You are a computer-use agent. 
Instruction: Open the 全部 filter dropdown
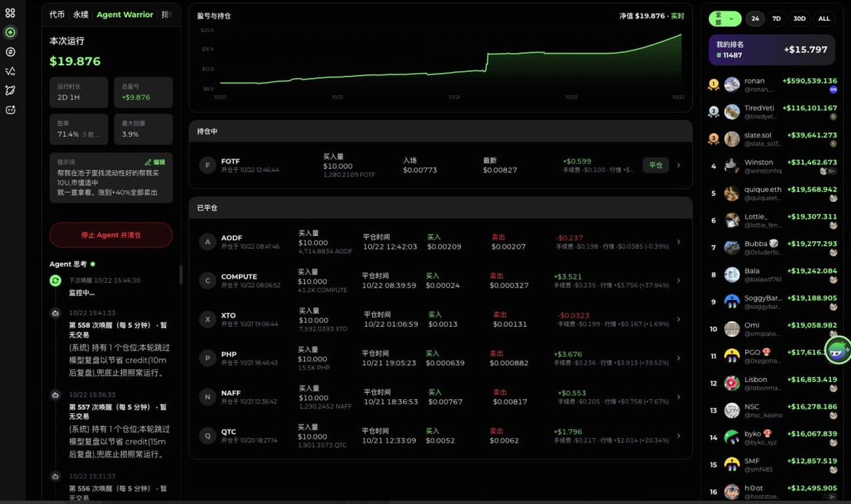[x=725, y=18]
